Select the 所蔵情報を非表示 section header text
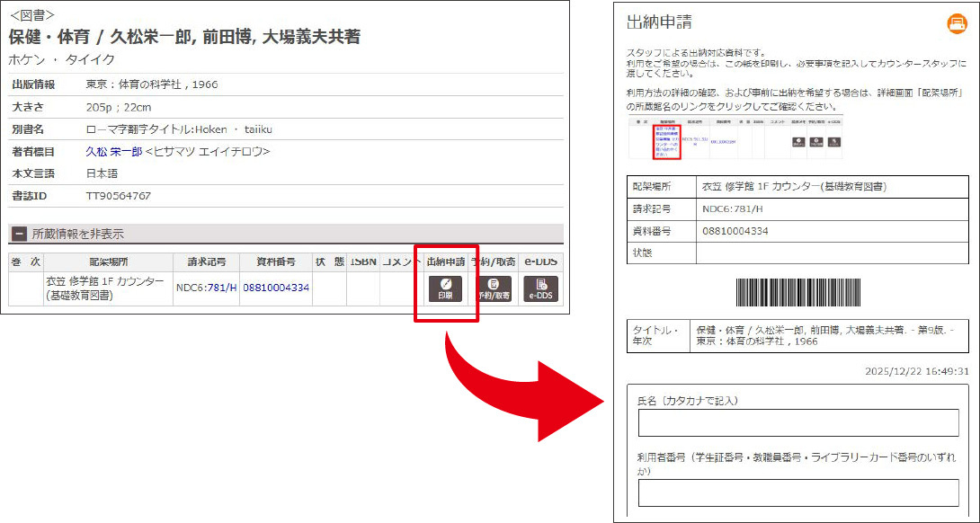 [x=77, y=234]
